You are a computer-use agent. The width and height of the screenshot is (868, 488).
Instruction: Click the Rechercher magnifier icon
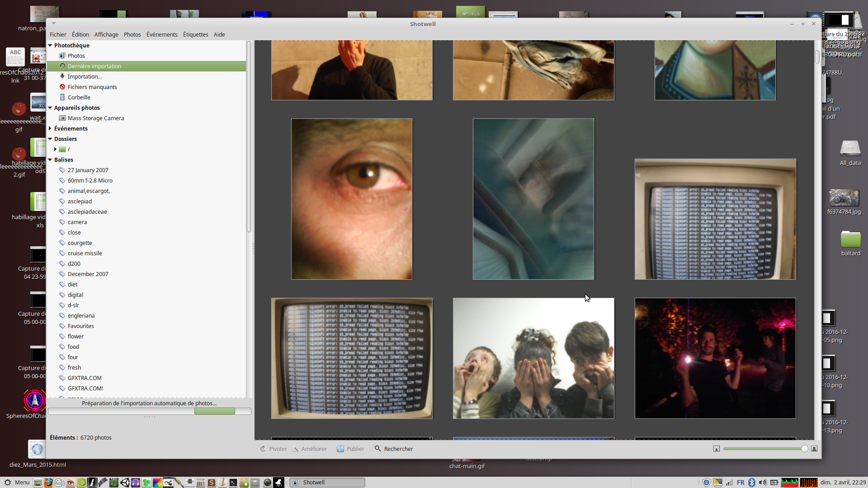click(x=378, y=449)
